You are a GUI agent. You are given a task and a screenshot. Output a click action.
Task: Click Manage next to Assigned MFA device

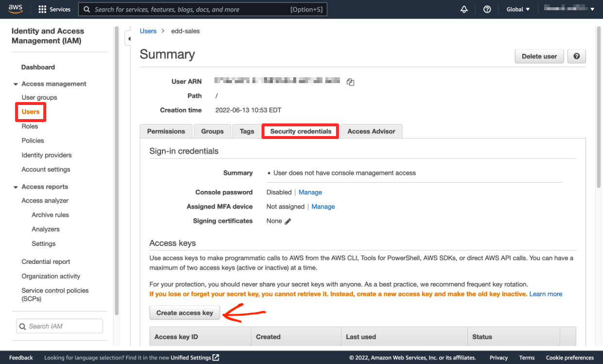point(323,206)
